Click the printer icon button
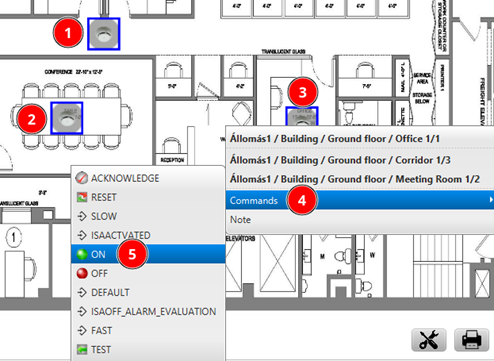 tap(471, 340)
